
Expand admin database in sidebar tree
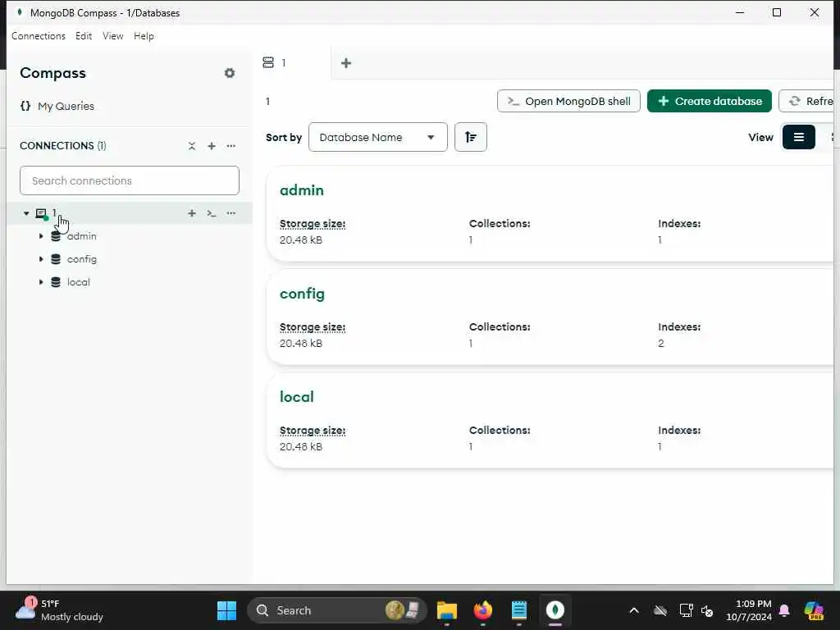click(41, 236)
